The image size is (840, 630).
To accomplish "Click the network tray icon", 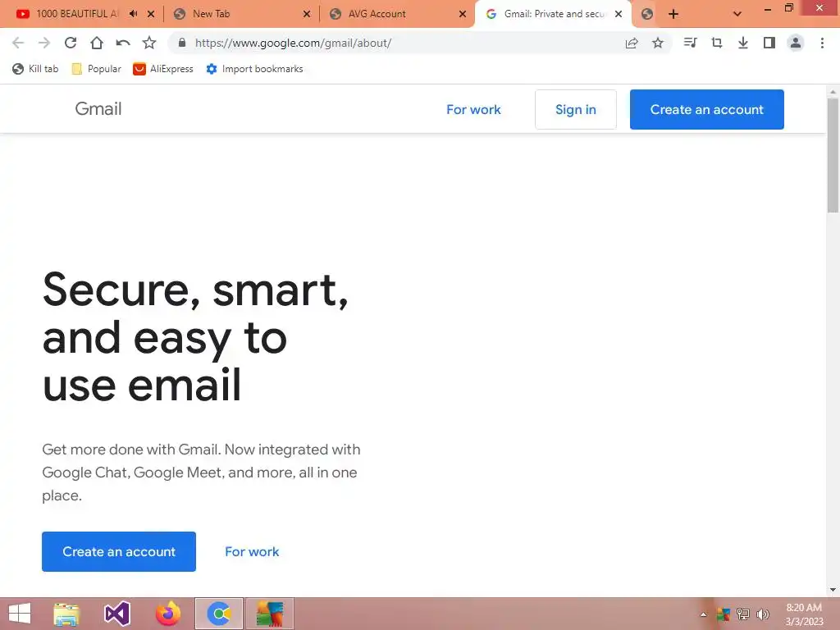I will click(x=743, y=614).
